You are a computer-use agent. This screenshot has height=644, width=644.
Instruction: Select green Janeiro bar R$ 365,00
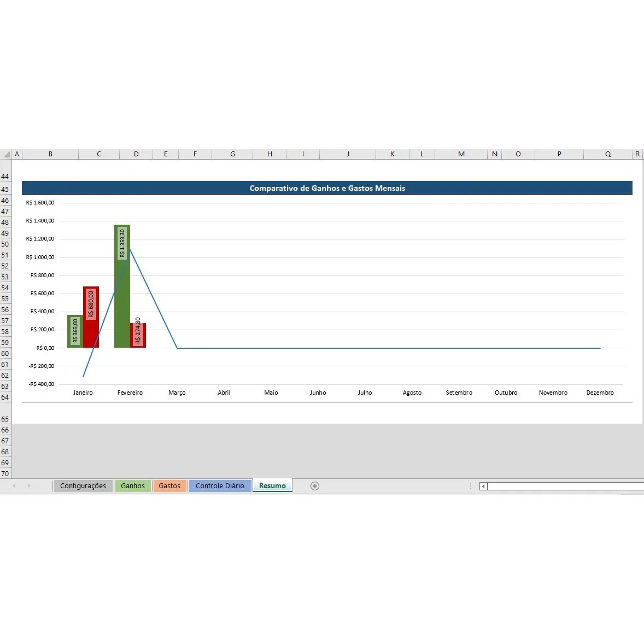75,331
